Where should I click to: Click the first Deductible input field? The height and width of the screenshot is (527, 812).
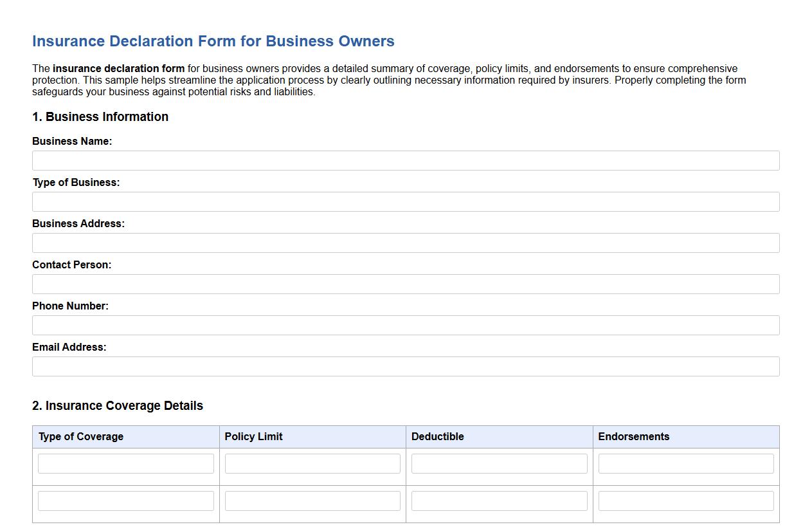coord(499,463)
